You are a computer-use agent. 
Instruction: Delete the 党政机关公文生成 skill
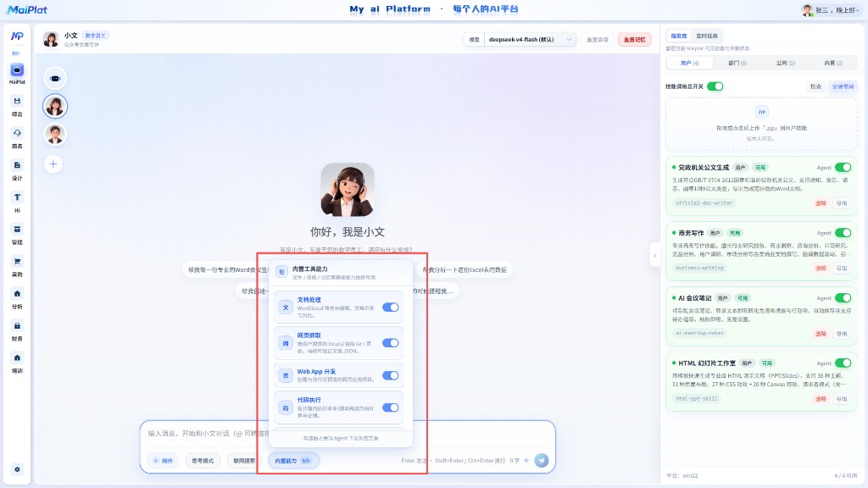821,203
